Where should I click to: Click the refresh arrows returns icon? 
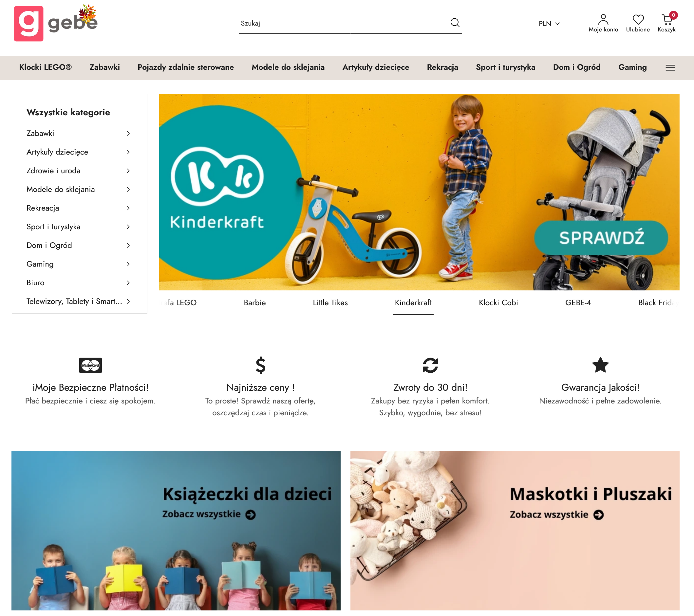[430, 365]
